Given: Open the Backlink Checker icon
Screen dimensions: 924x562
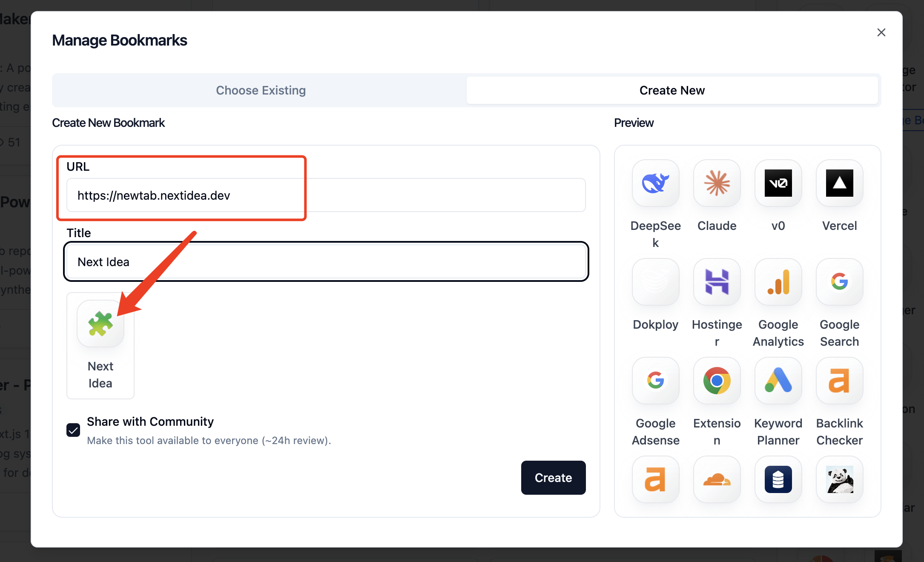Looking at the screenshot, I should point(839,381).
